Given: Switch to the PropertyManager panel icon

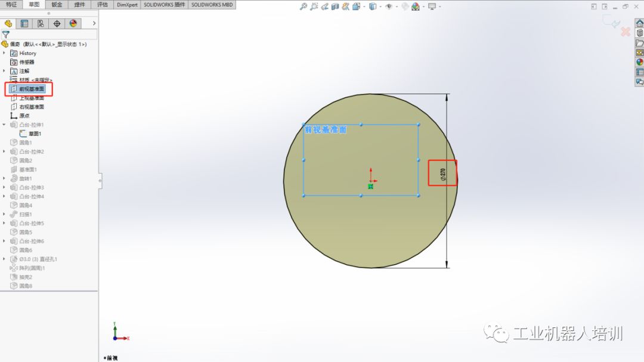Looking at the screenshot, I should pyautogui.click(x=24, y=24).
